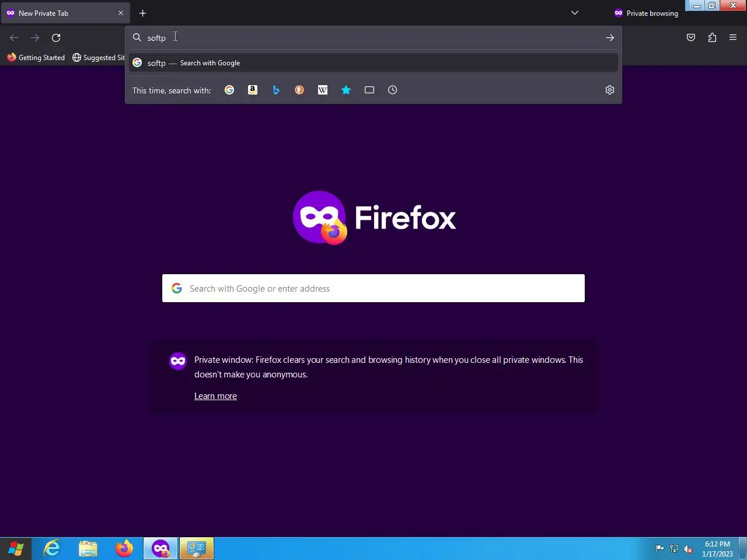Screen dimensions: 747x560
Task: Click the page's Search with Google box
Action: click(x=373, y=288)
